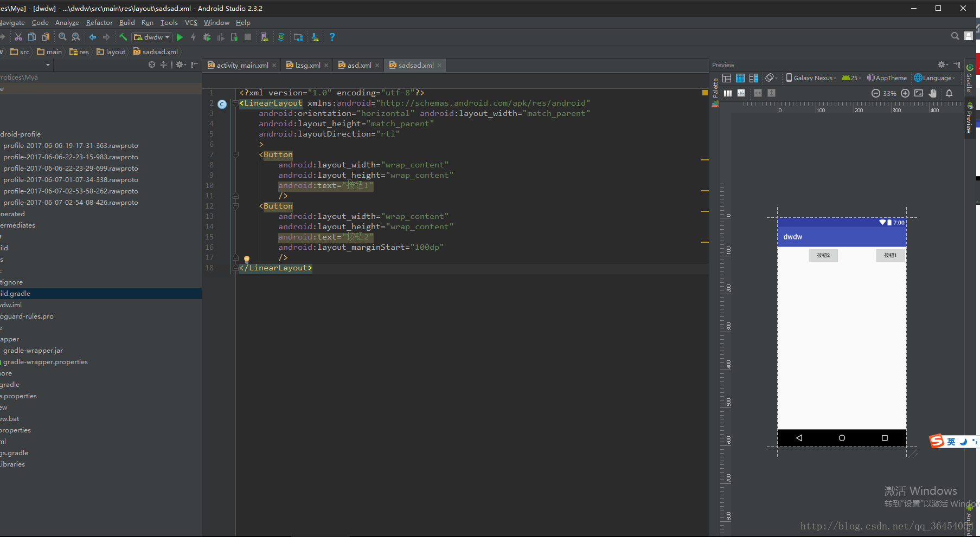The width and height of the screenshot is (980, 537).
Task: Zoom out preview with minus icon
Action: [x=875, y=93]
